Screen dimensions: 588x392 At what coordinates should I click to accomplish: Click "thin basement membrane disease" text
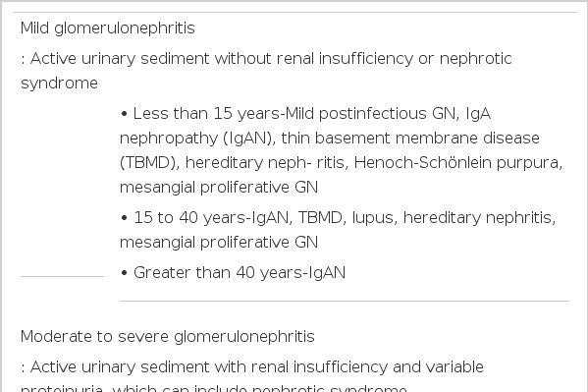410,139
